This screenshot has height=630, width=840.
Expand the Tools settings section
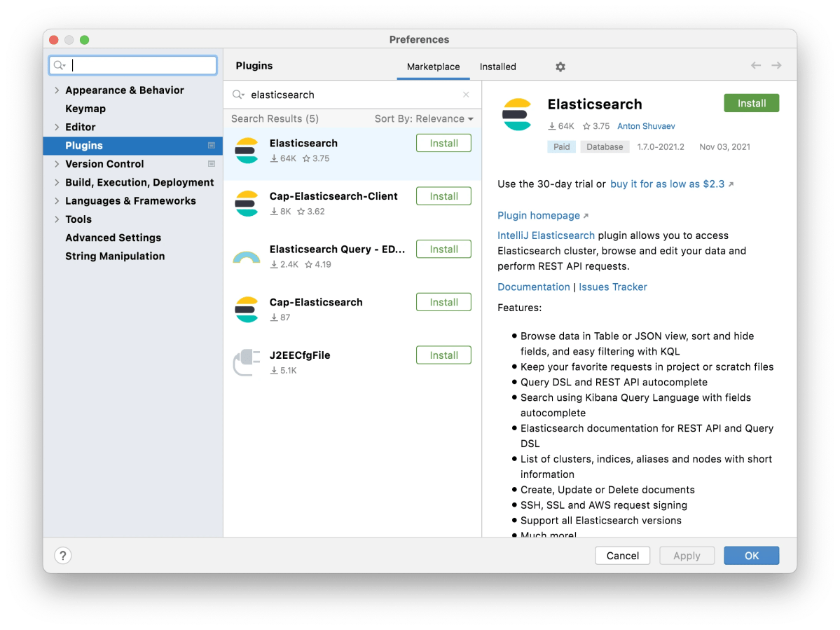click(57, 219)
